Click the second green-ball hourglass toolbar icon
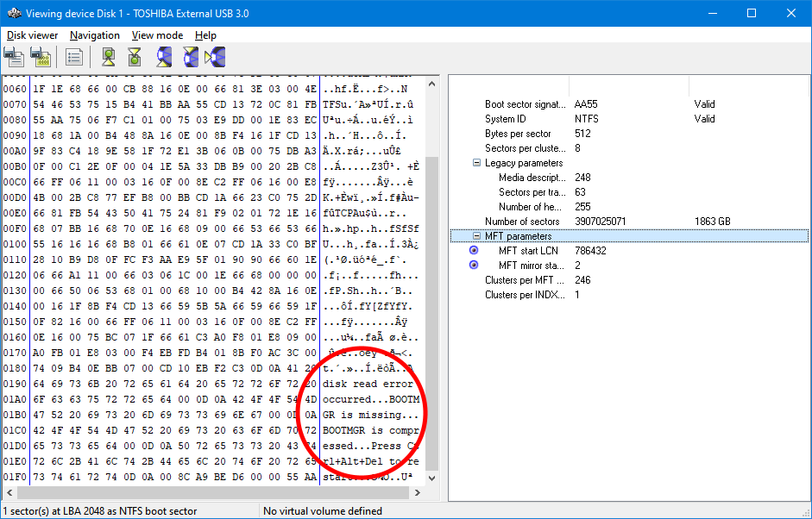 [135, 57]
